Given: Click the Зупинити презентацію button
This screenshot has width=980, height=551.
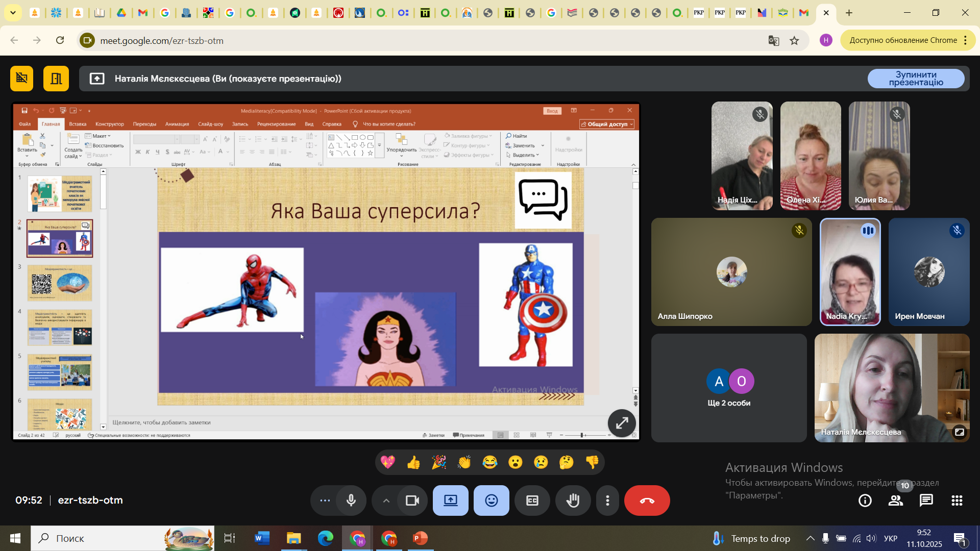Looking at the screenshot, I should click(916, 79).
